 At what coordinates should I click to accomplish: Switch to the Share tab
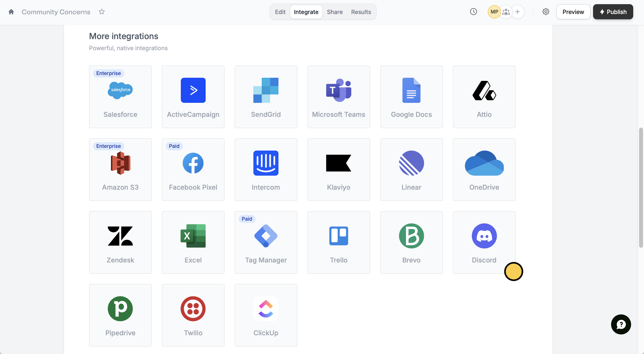pyautogui.click(x=335, y=12)
